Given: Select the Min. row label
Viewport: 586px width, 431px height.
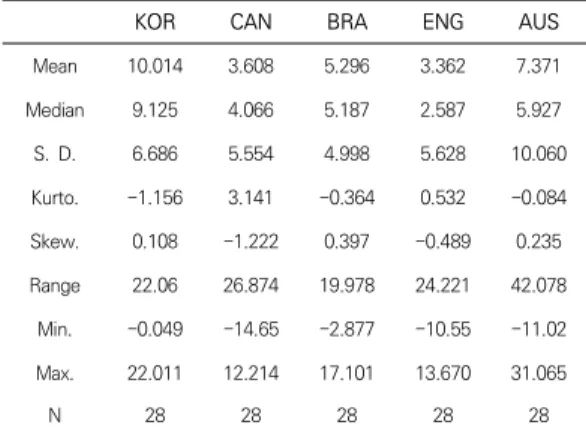Looking at the screenshot, I should click(x=55, y=329).
